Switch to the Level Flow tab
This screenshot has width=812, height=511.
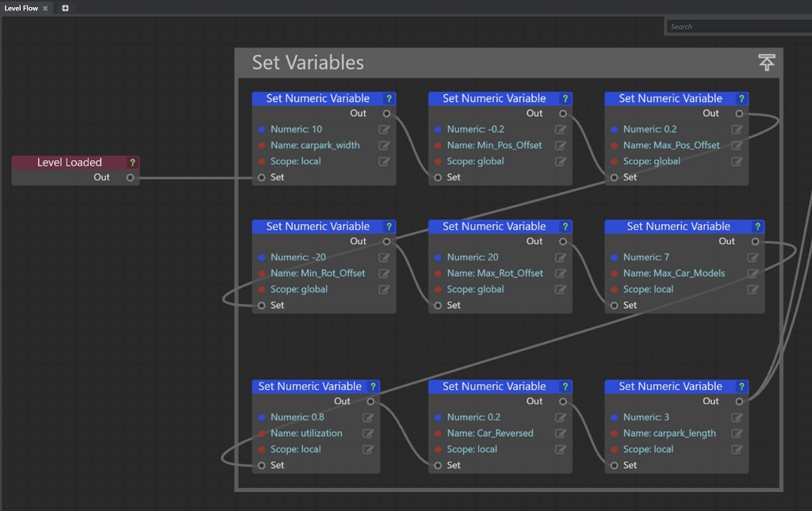[21, 7]
